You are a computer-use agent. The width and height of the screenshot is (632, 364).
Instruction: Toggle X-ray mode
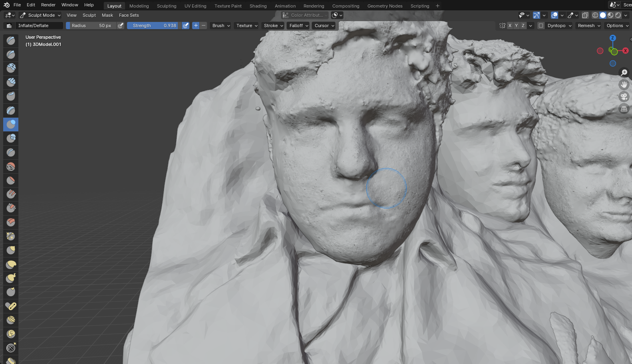click(585, 15)
